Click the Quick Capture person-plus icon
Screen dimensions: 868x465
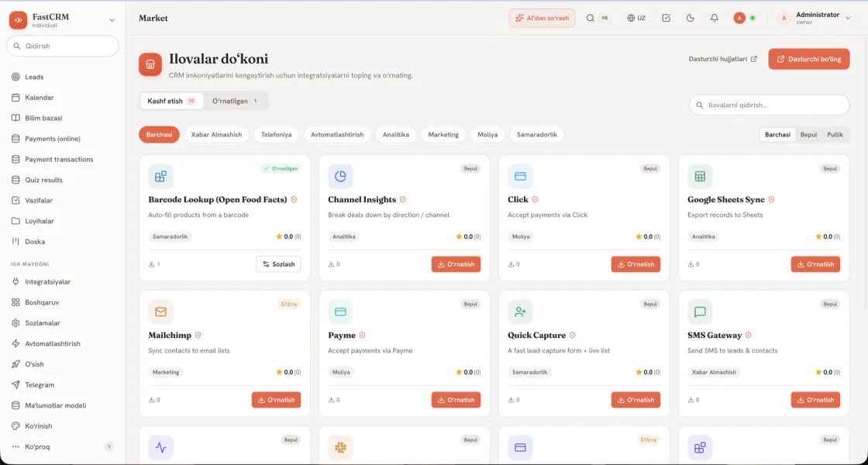[x=520, y=312]
